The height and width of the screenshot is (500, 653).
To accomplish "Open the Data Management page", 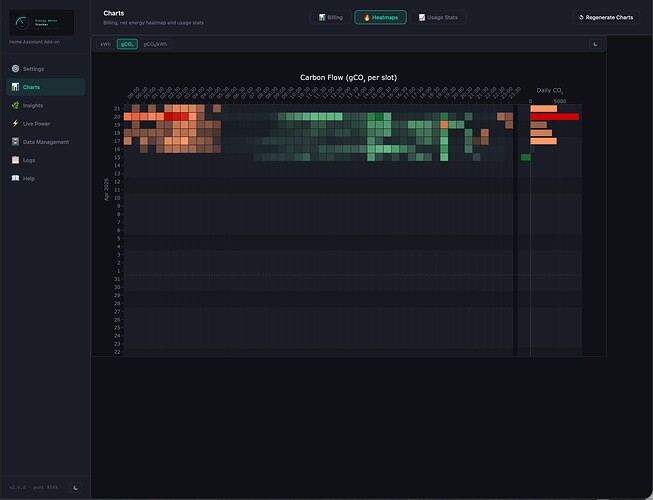I will pyautogui.click(x=46, y=142).
